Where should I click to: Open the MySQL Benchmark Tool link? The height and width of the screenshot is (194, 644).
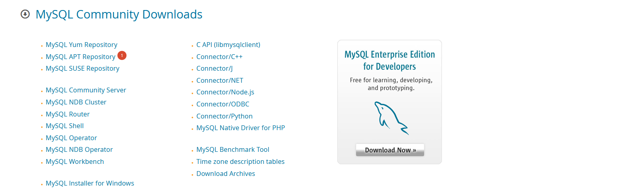coord(233,149)
